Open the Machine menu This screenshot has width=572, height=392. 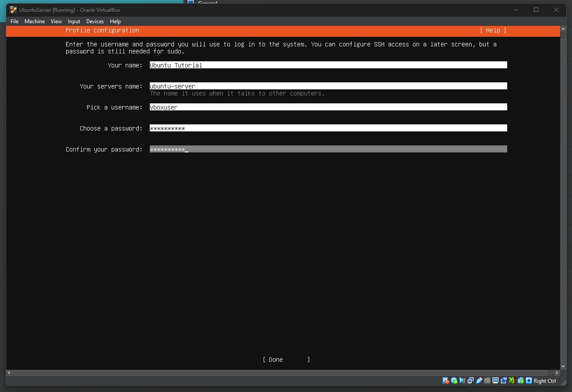[34, 21]
